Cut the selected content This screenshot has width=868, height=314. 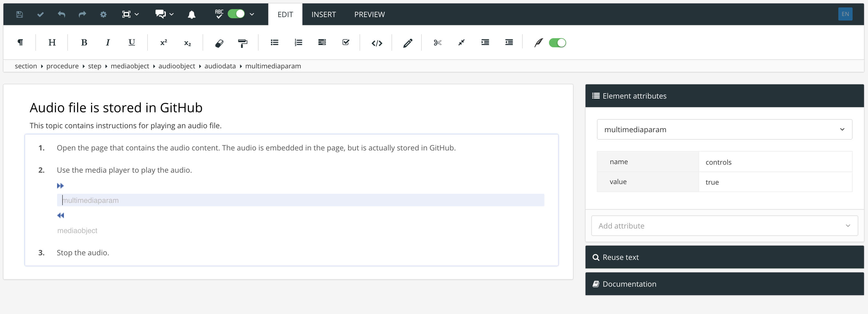coord(437,42)
